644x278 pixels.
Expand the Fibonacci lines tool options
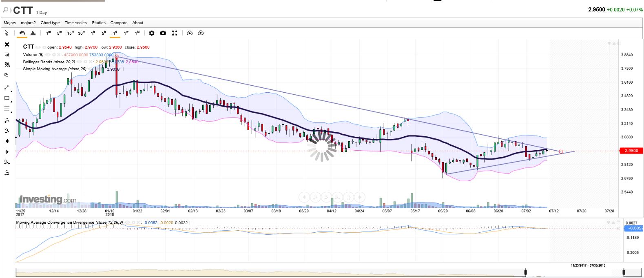[x=11, y=111]
